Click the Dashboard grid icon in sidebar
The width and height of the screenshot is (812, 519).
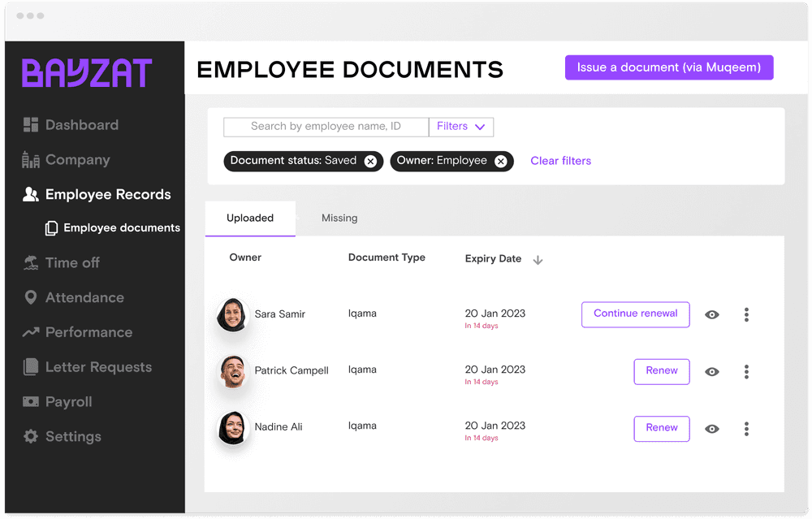31,125
